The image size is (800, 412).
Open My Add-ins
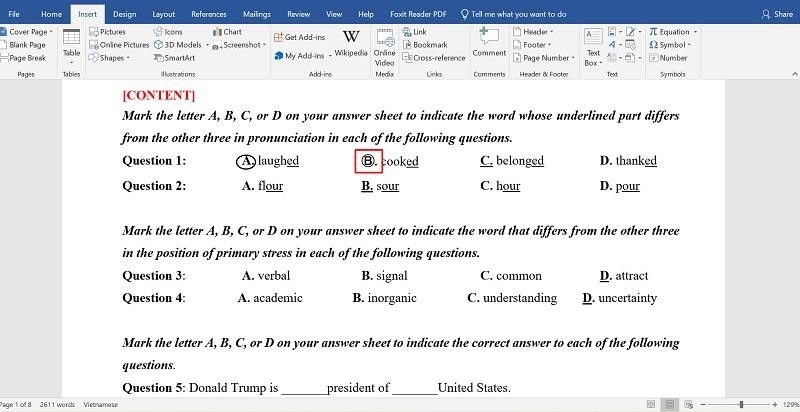pyautogui.click(x=303, y=56)
